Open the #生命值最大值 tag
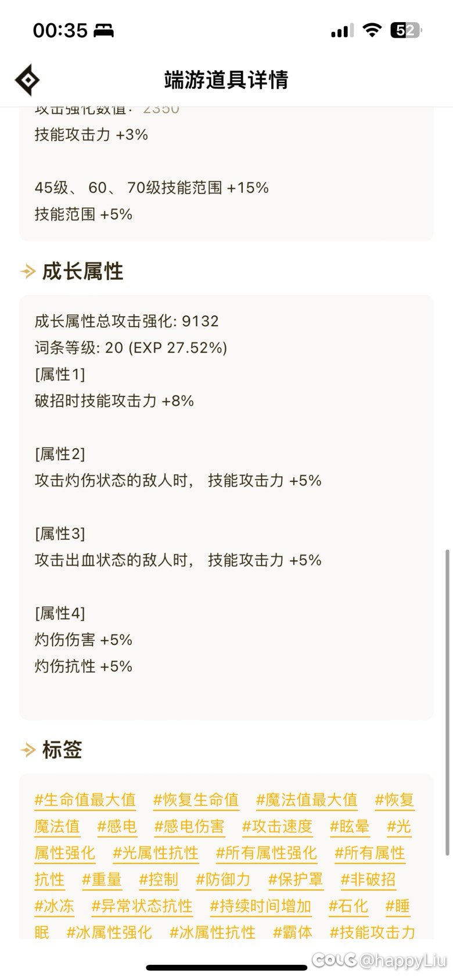453x980 pixels. [x=85, y=800]
